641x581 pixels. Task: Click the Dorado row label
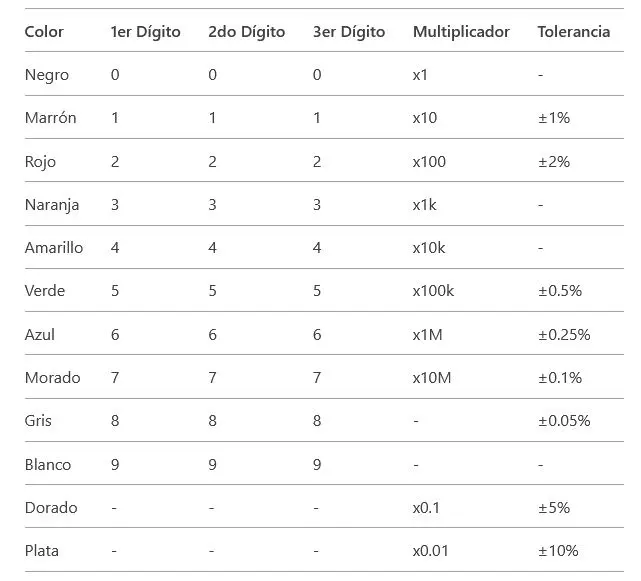[x=51, y=508]
